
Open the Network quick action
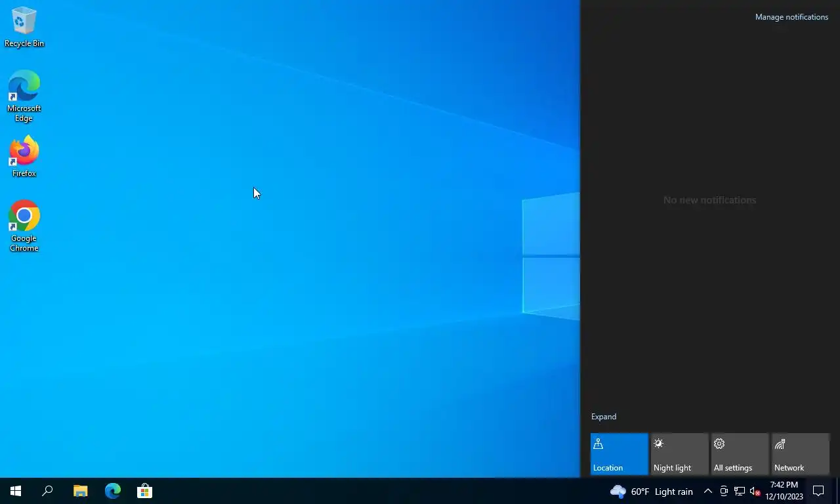(x=801, y=454)
